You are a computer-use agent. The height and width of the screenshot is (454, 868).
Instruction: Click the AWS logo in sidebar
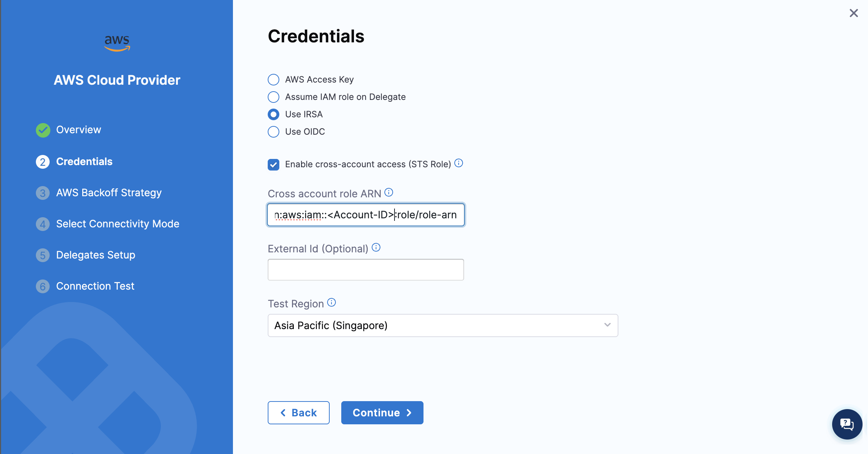pos(117,43)
